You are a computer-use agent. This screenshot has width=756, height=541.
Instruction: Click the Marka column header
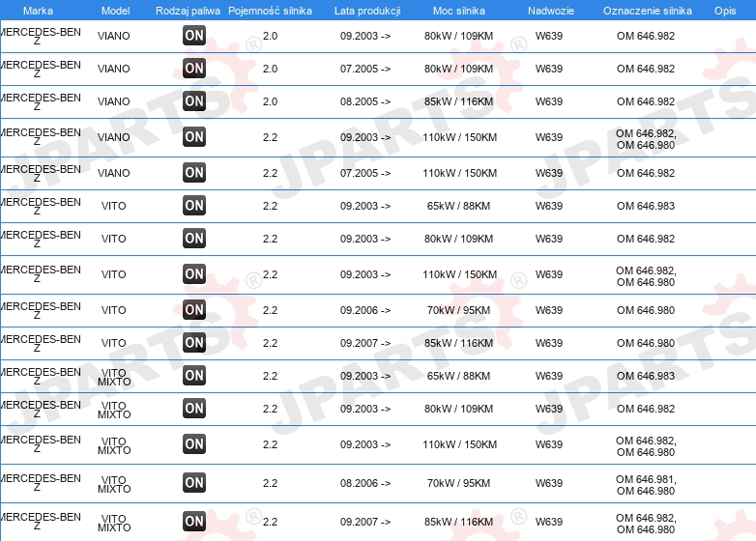coord(38,11)
